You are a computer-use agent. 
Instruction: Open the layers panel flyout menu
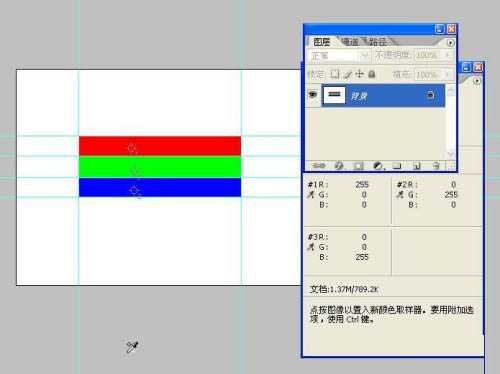(x=450, y=43)
